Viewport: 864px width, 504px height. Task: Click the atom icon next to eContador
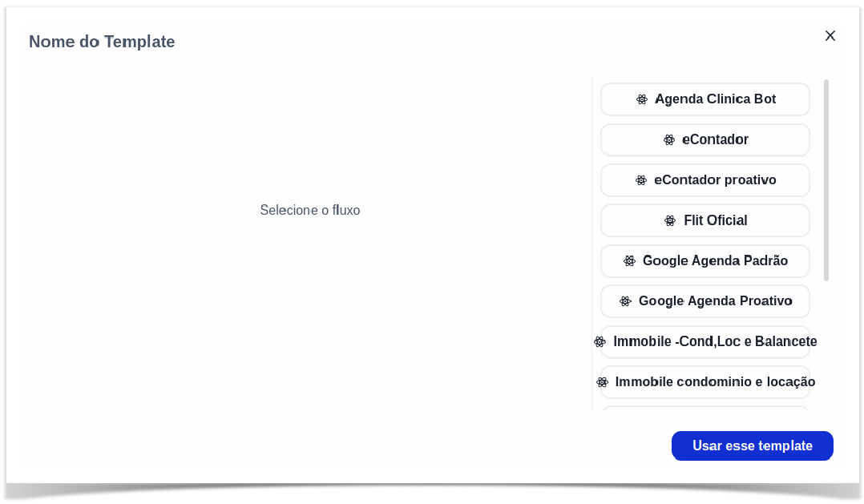[669, 140]
